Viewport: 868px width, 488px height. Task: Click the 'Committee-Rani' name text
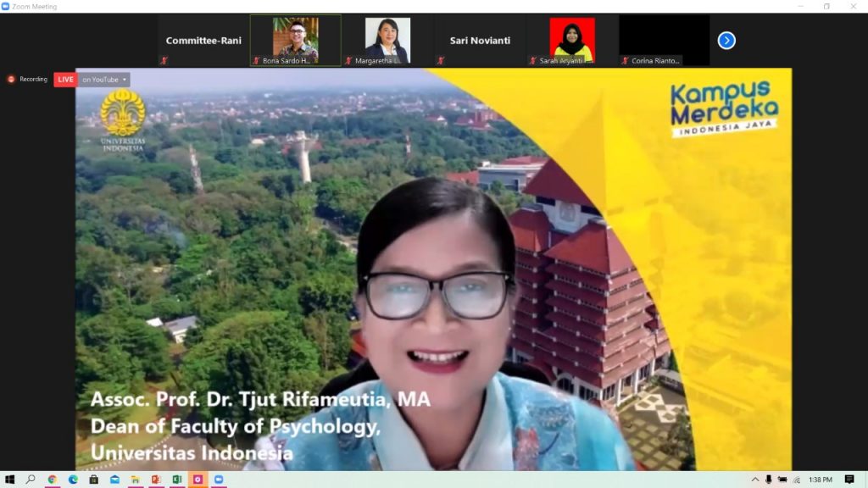(x=203, y=41)
